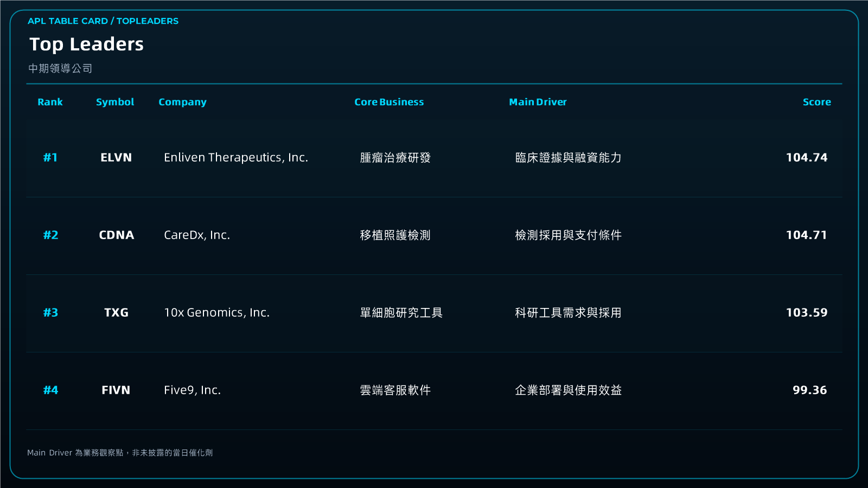868x488 pixels.
Task: Click the 104.74 score value
Action: click(807, 157)
